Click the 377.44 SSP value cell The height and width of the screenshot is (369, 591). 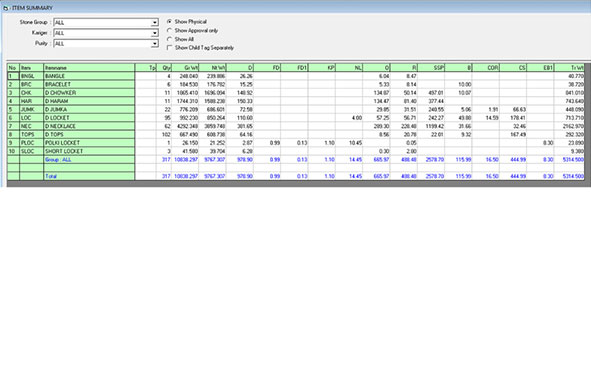431,101
